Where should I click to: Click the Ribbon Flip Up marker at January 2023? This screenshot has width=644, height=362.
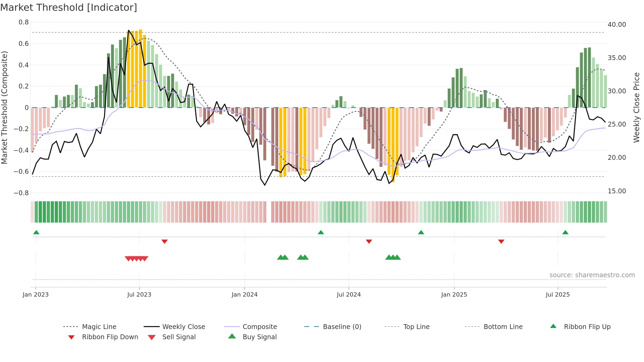(x=36, y=232)
